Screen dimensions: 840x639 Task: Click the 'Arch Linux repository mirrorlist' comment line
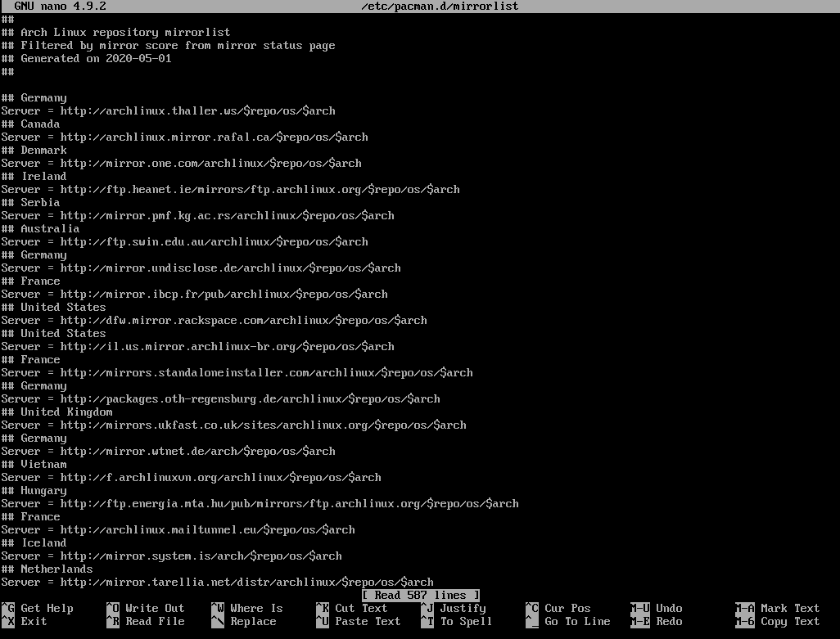point(115,33)
